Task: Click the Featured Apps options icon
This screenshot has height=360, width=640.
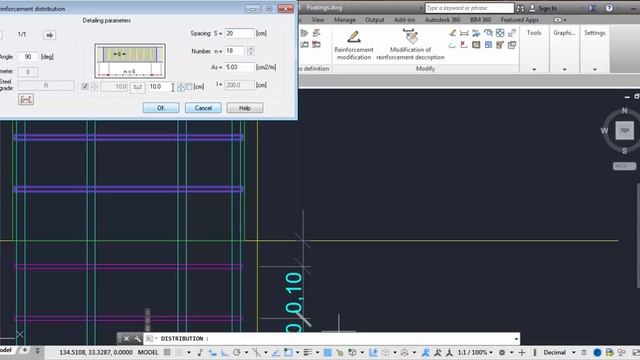Action: 559,20
